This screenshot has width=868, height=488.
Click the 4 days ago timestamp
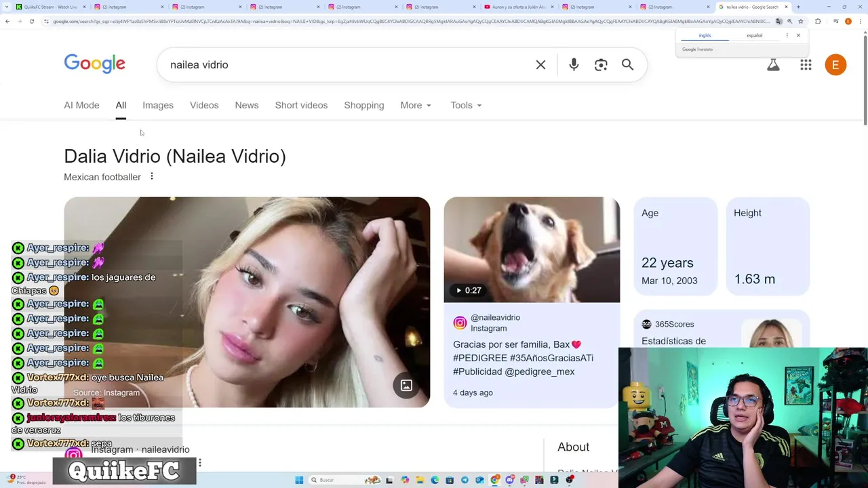(x=473, y=392)
